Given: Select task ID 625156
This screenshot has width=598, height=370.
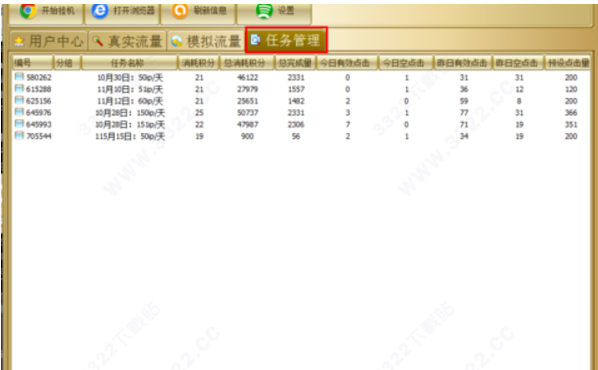Looking at the screenshot, I should click(x=39, y=101).
